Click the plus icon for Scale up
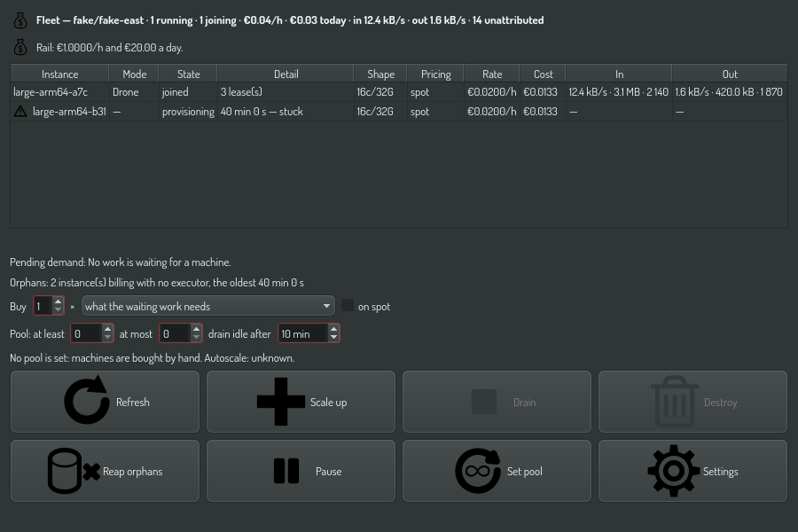 (x=280, y=401)
